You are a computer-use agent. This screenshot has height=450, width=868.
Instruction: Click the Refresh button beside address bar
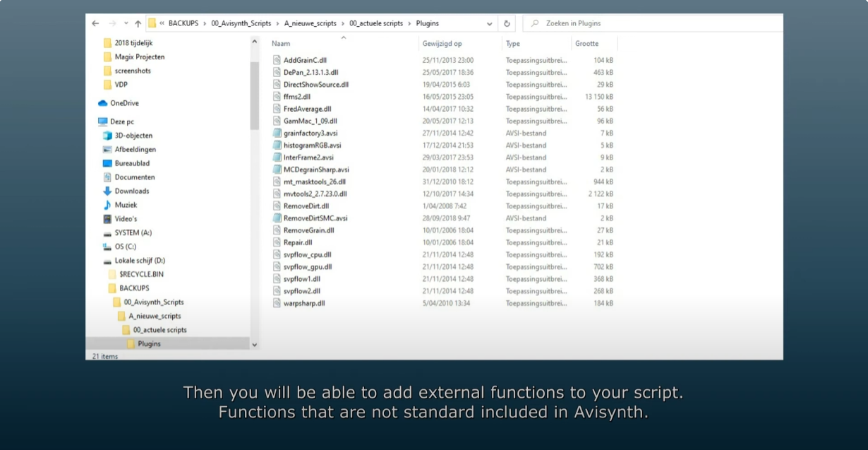(x=507, y=23)
